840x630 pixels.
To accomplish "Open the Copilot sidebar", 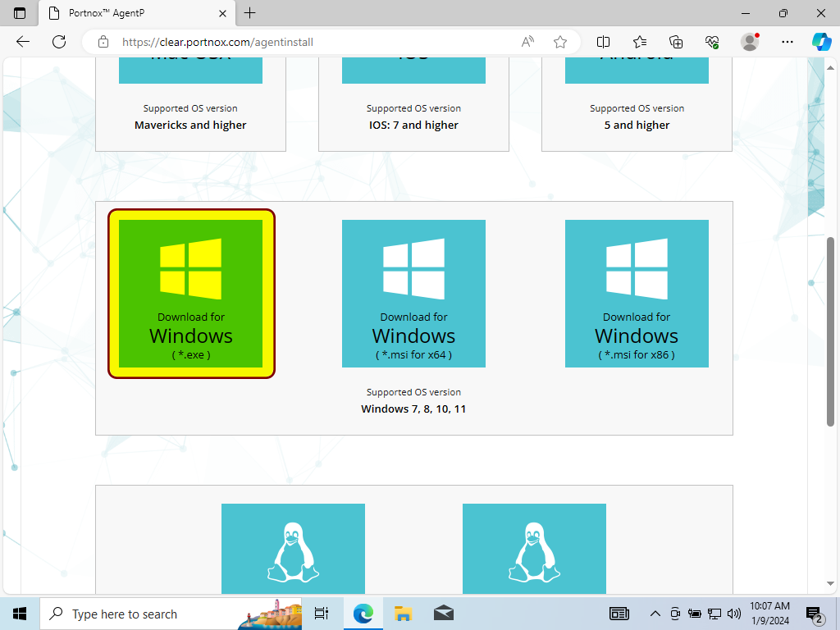I will click(821, 42).
